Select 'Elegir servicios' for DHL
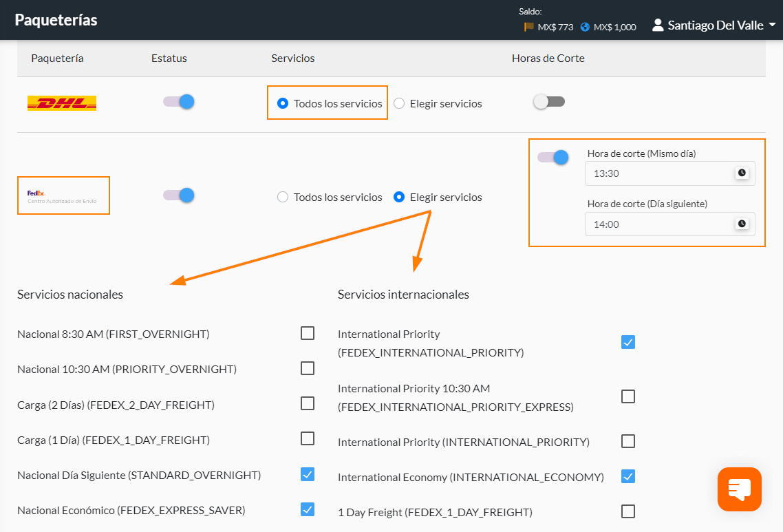This screenshot has width=783, height=532. (x=399, y=104)
